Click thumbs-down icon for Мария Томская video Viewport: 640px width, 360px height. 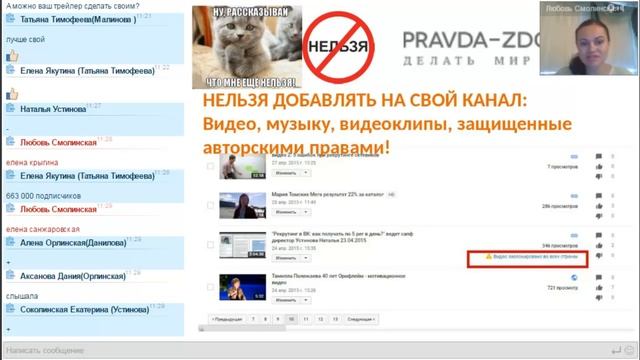[599, 216]
